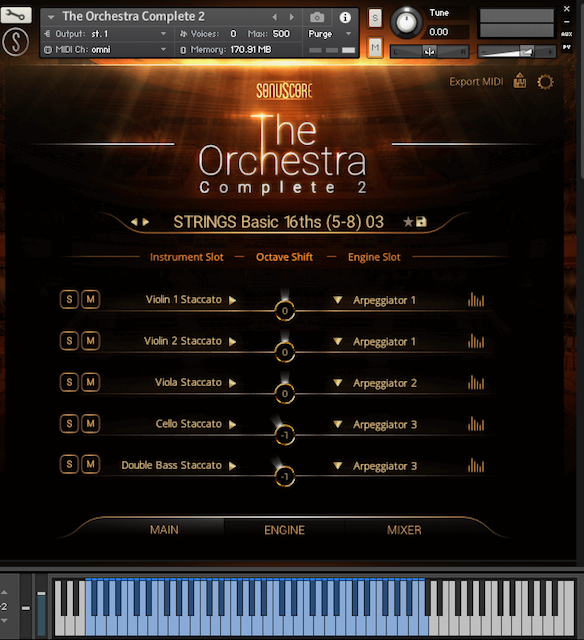Solo the Cello Staccato slot
The height and width of the screenshot is (640, 584).
point(69,423)
